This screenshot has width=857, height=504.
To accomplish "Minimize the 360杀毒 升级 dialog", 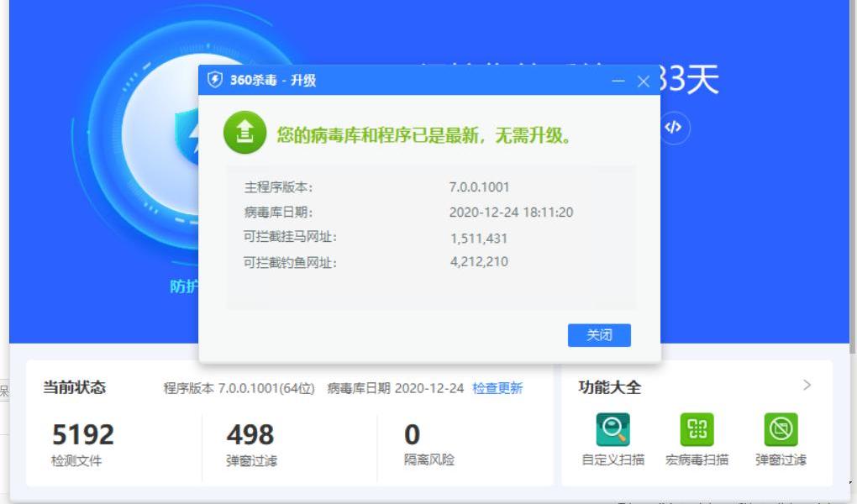I will 618,81.
